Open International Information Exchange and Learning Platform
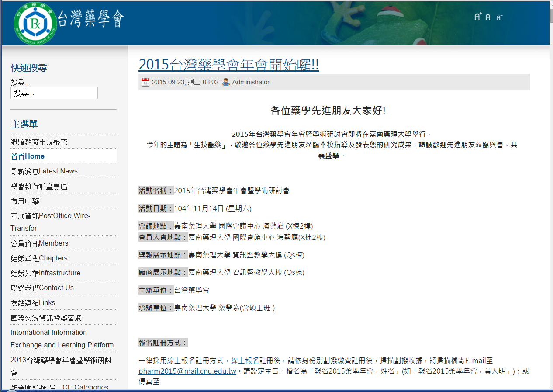The height and width of the screenshot is (392, 553). click(62, 339)
